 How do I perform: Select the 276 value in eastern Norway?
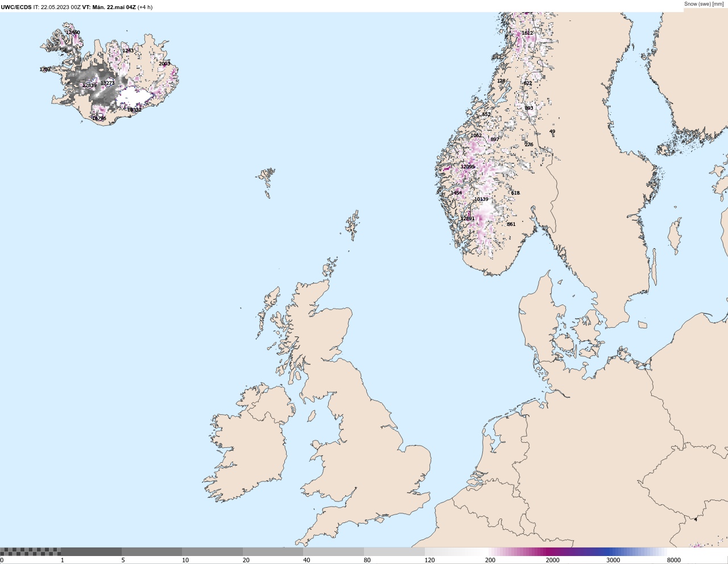(x=529, y=145)
